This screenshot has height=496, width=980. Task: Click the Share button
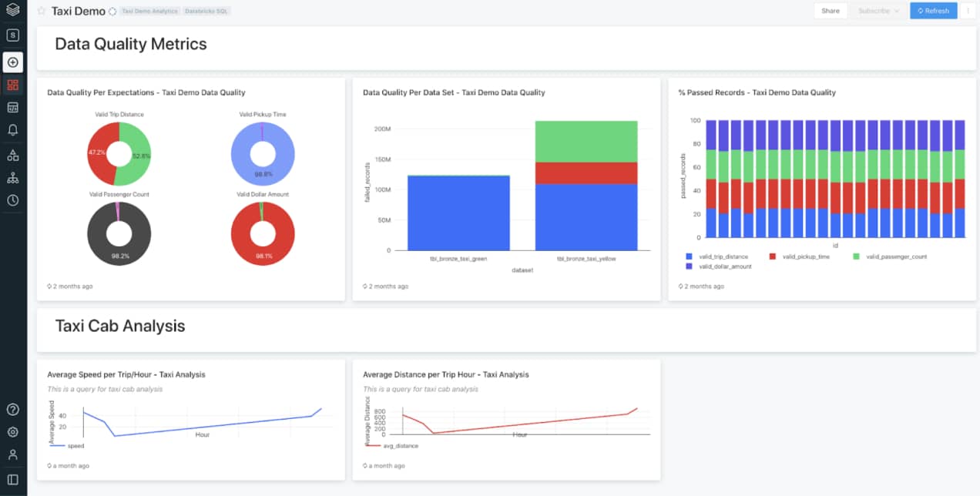(830, 11)
